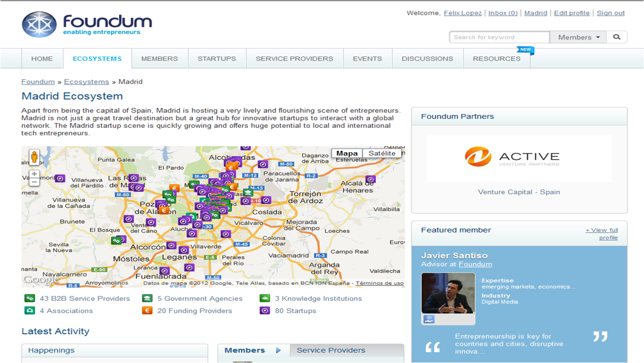The image size is (644, 363).
Task: Expand the Members tab arrow
Action: pos(278,350)
